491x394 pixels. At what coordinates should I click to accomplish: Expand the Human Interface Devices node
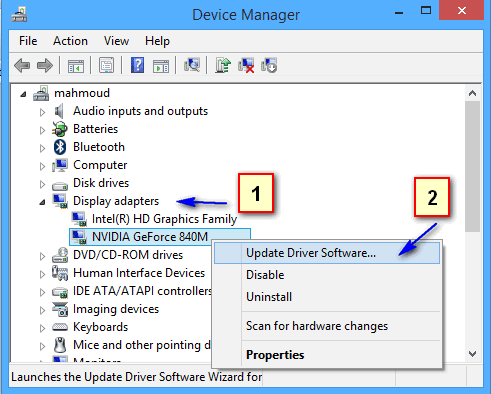42,274
